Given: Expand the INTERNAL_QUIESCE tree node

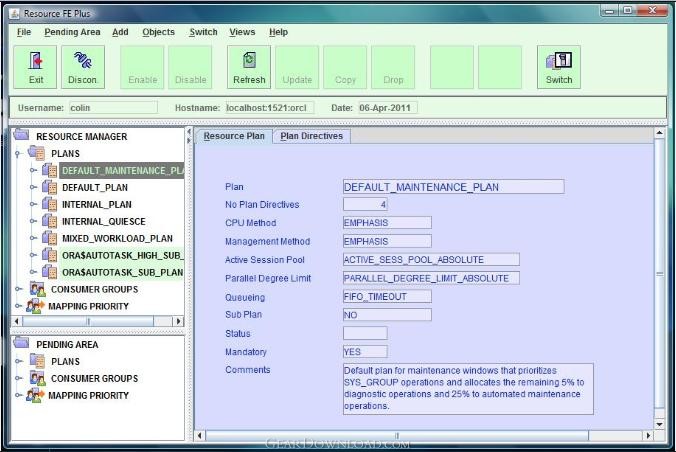Looking at the screenshot, I should [33, 221].
